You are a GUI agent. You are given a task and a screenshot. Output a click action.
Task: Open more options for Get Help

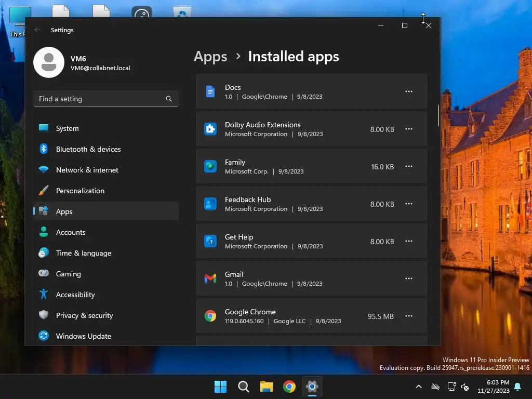409,241
